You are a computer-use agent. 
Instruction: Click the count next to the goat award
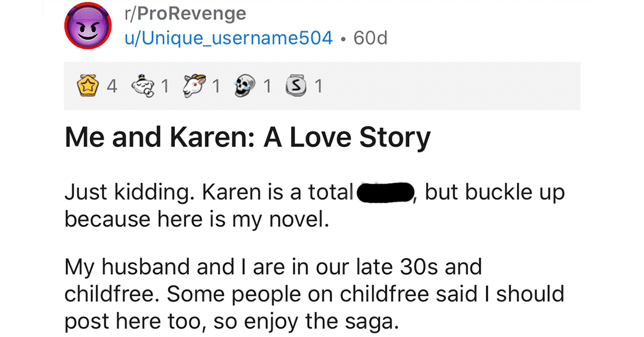(216, 86)
